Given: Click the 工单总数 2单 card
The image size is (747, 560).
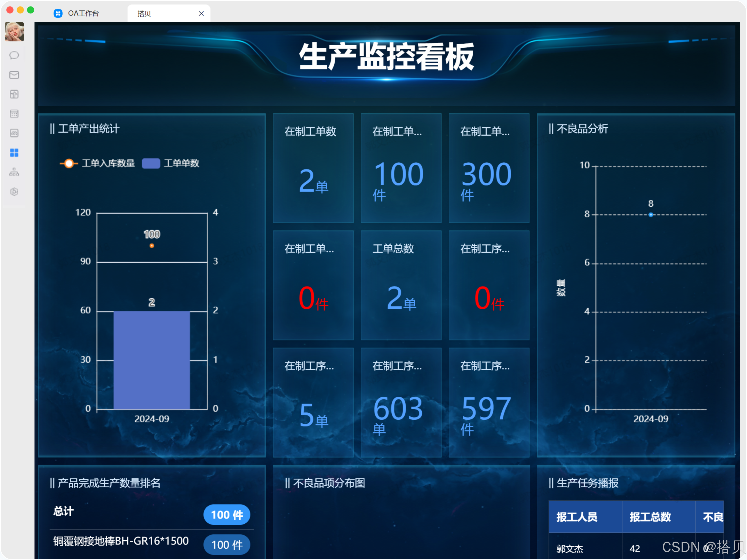Looking at the screenshot, I should coord(401,285).
